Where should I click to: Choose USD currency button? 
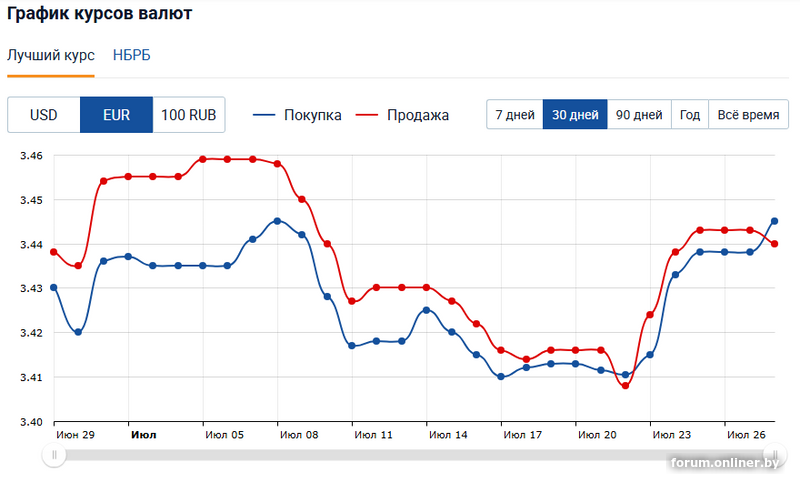pos(44,115)
